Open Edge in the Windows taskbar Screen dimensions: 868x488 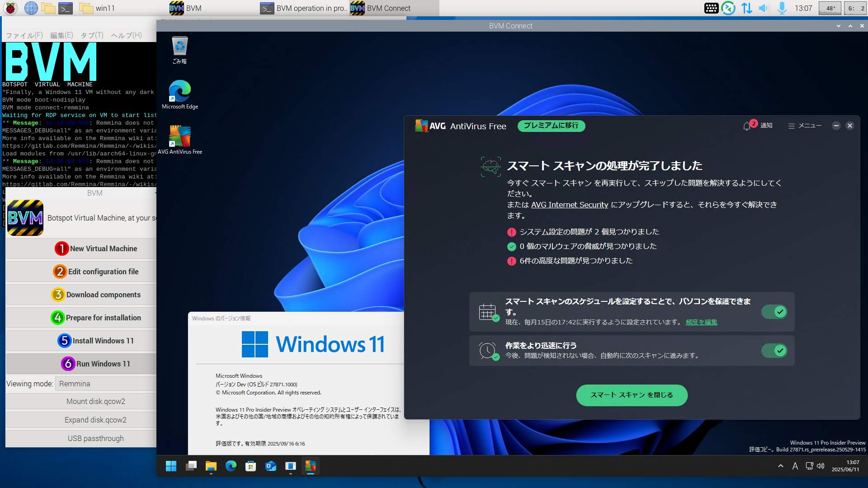tap(231, 466)
